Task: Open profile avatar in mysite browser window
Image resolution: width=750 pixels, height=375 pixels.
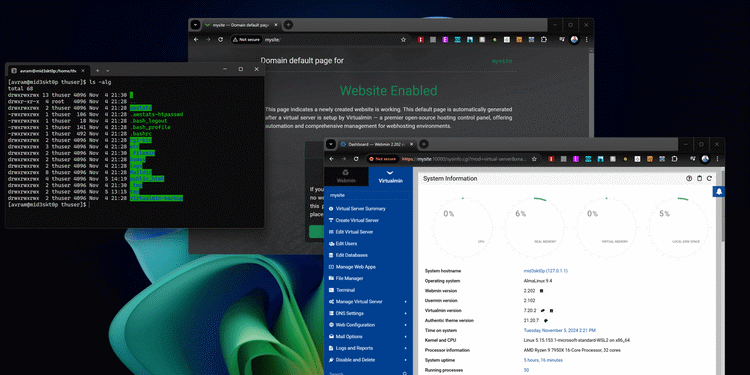Action: 575,40
